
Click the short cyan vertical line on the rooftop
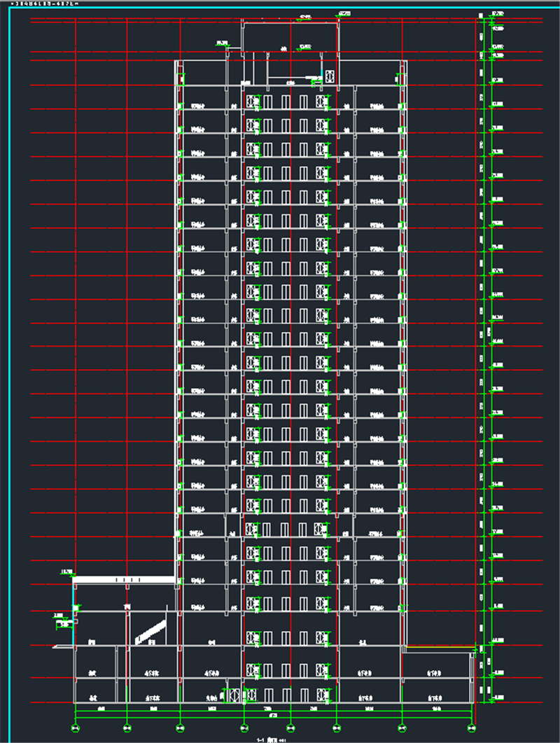pos(323,74)
